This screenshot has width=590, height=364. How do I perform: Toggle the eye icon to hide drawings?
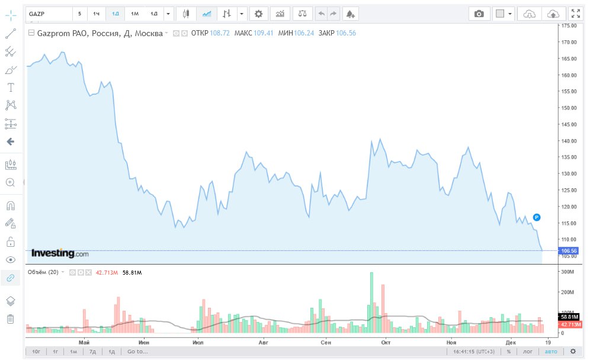(10, 260)
